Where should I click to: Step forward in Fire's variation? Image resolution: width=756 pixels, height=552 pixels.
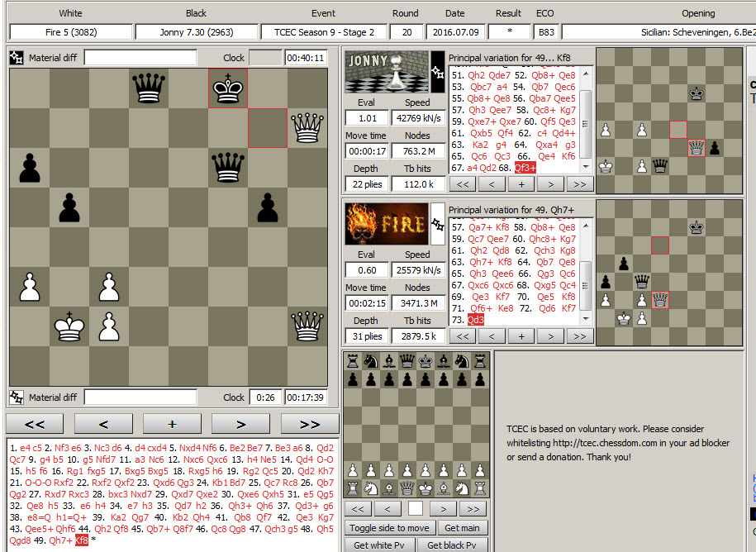coord(550,336)
